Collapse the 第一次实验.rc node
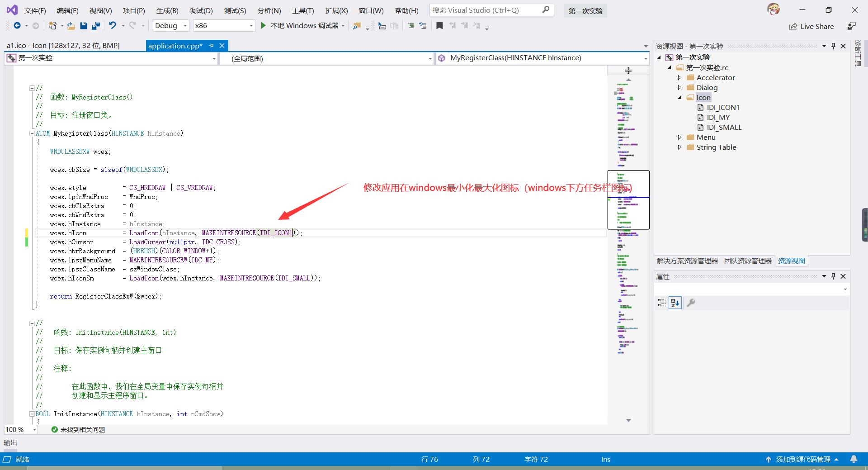The height and width of the screenshot is (470, 868). (x=670, y=67)
